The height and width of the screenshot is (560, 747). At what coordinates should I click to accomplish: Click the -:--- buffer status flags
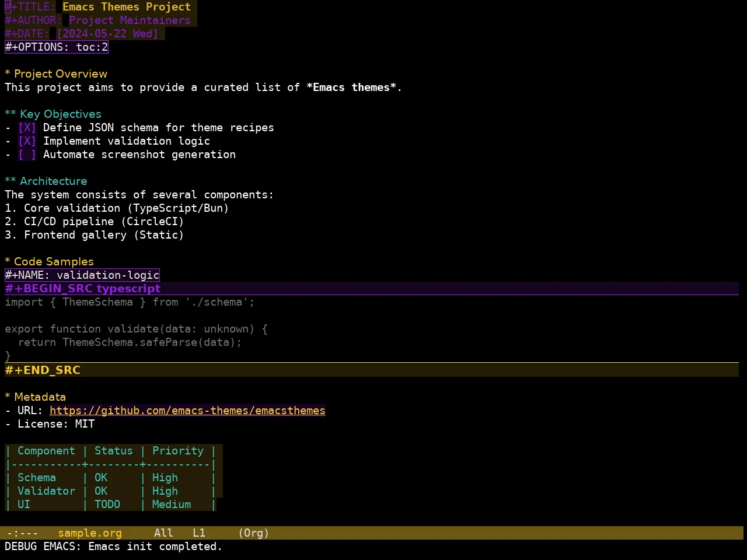tap(22, 533)
